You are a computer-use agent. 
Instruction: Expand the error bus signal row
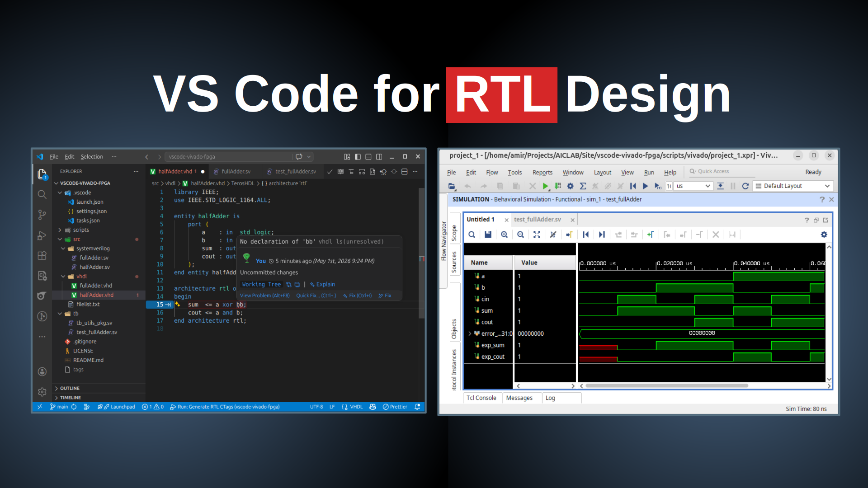pyautogui.click(x=470, y=333)
